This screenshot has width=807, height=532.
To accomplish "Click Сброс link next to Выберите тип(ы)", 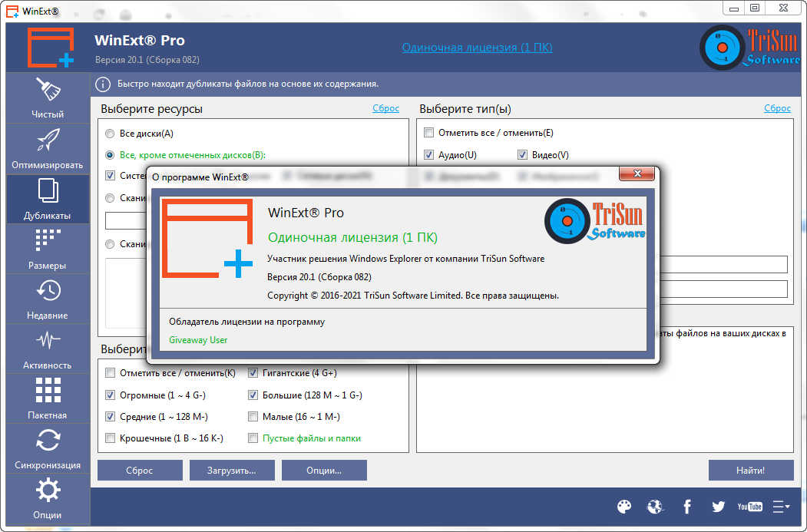I will tap(778, 108).
